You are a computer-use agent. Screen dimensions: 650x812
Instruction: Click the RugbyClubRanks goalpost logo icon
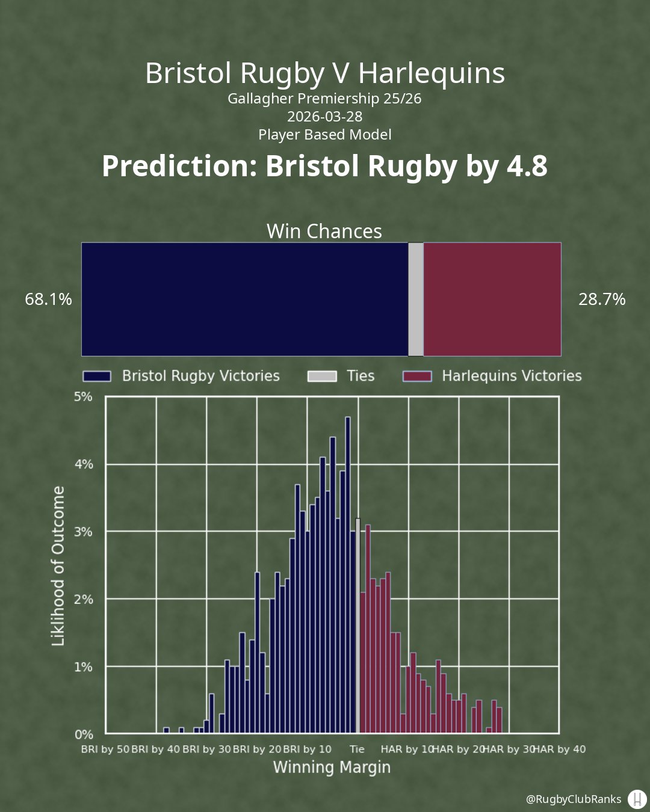click(x=637, y=799)
